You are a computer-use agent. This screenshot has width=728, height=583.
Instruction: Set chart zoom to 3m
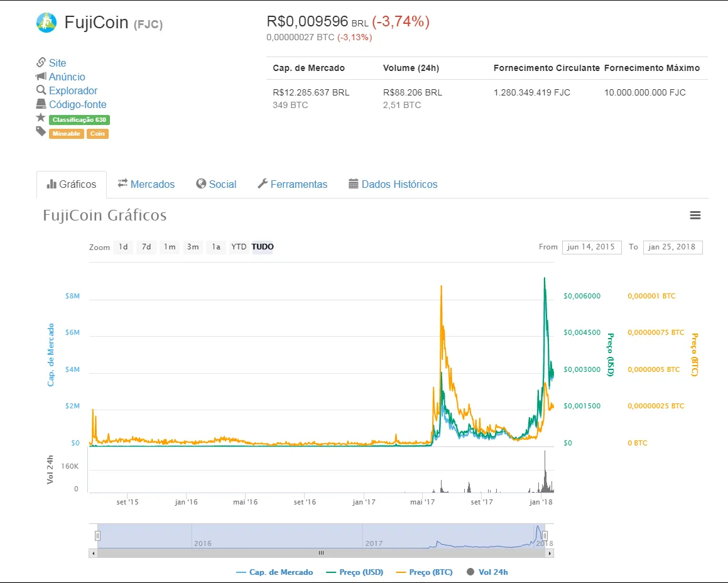193,247
